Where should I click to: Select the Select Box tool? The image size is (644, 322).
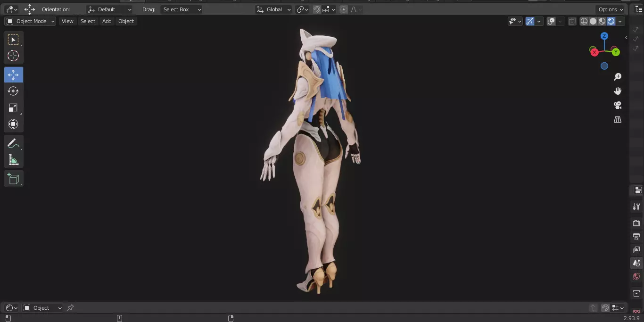(x=13, y=40)
